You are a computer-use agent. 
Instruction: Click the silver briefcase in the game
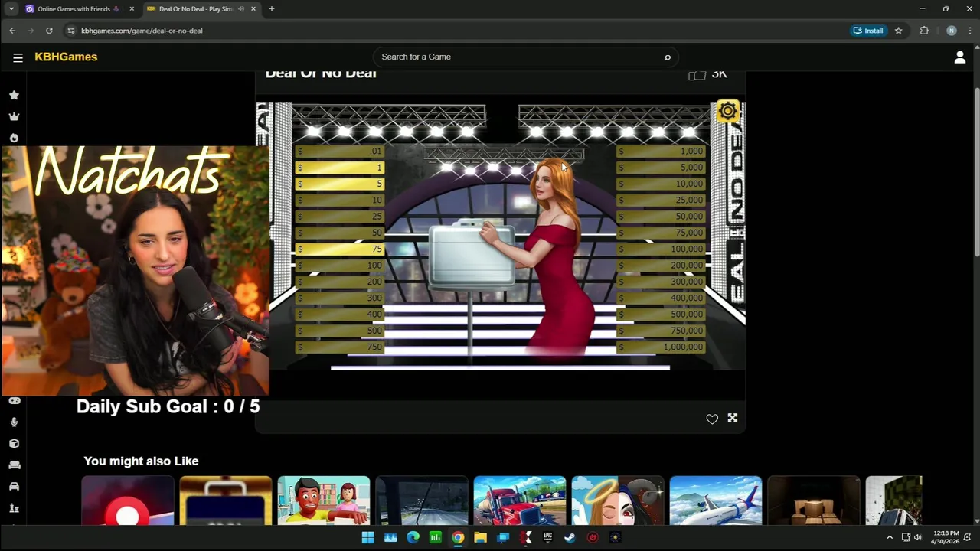[472, 255]
